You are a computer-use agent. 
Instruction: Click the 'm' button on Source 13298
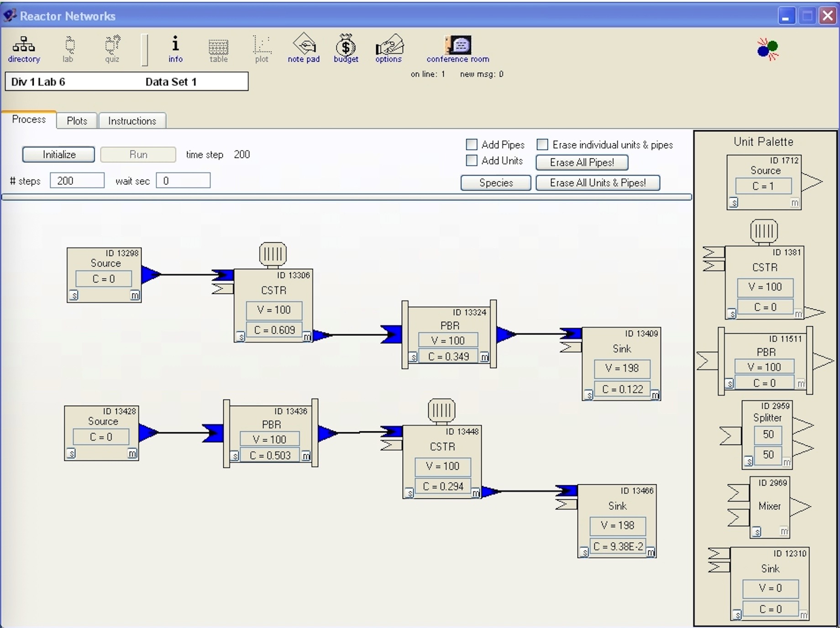pyautogui.click(x=135, y=295)
